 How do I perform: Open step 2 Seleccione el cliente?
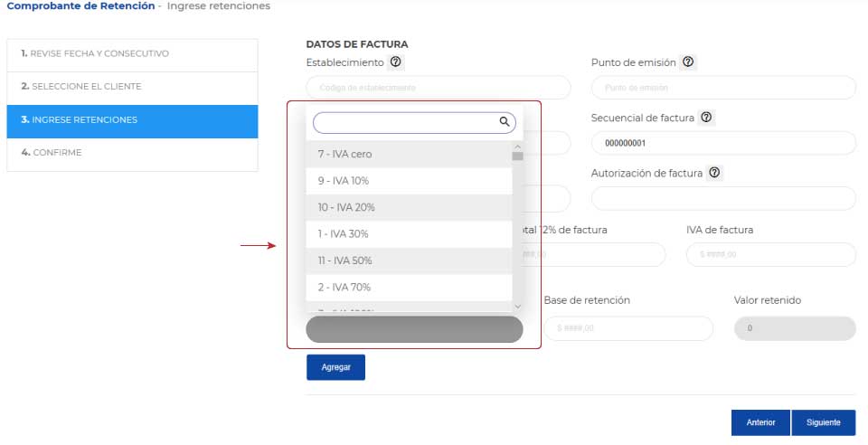(132, 87)
